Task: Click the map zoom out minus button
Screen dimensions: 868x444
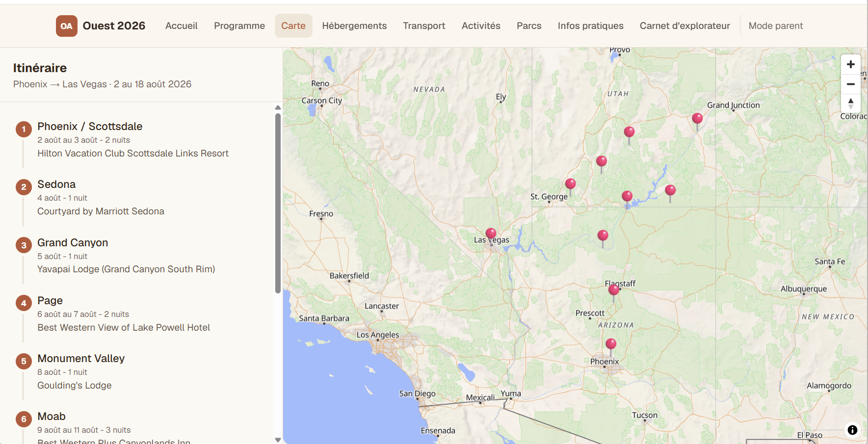Action: [851, 84]
